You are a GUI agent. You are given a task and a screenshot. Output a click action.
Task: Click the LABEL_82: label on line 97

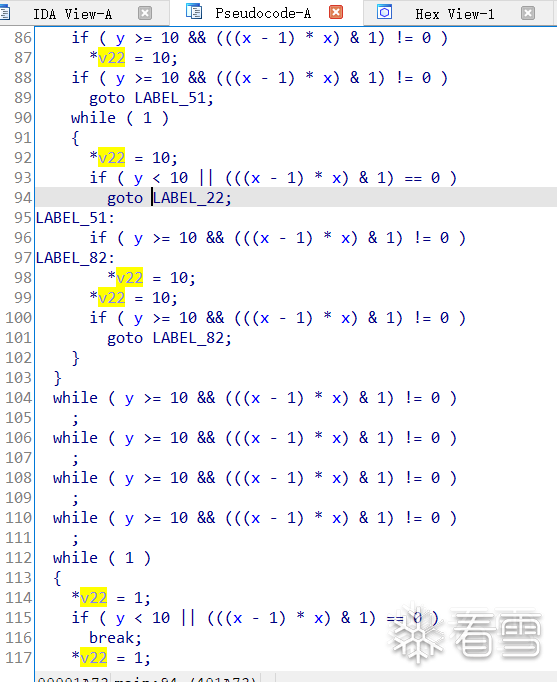tap(75, 258)
